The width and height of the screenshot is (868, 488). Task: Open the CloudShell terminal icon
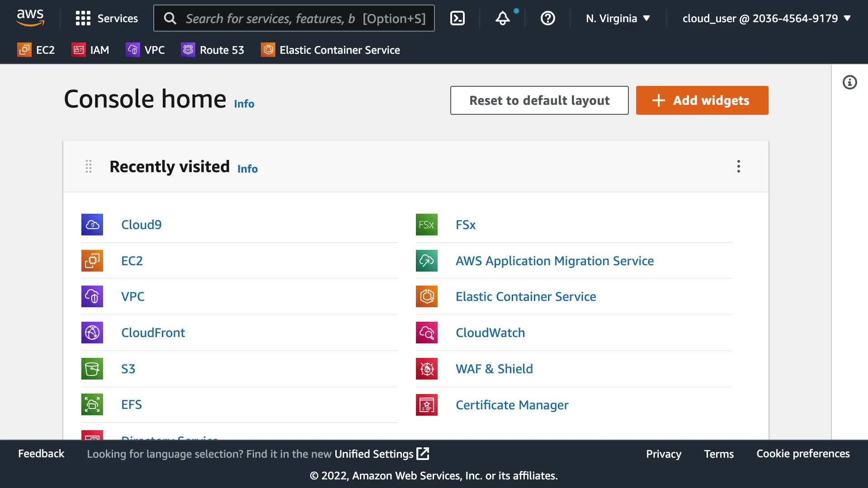[458, 18]
